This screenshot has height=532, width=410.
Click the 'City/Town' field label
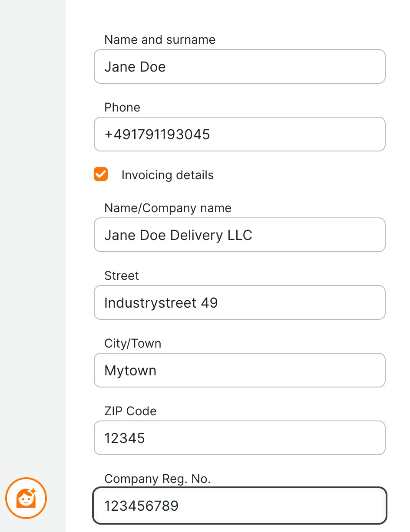click(x=132, y=344)
